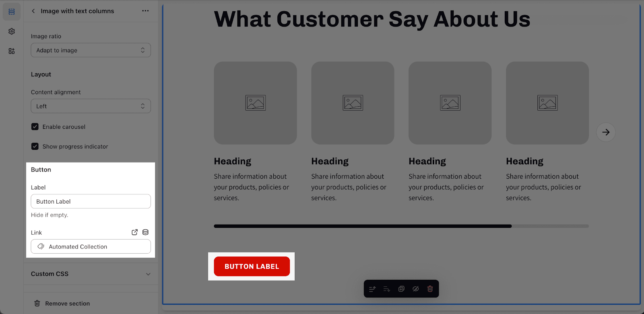Screen dimensions: 644x314
Task: Toggle Enable carousel checkbox
Action: coord(35,127)
